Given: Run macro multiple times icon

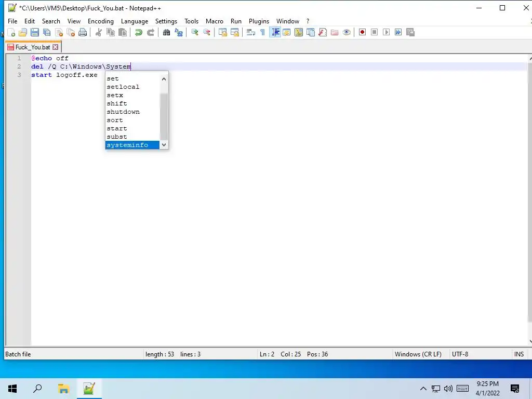Looking at the screenshot, I should (398, 32).
